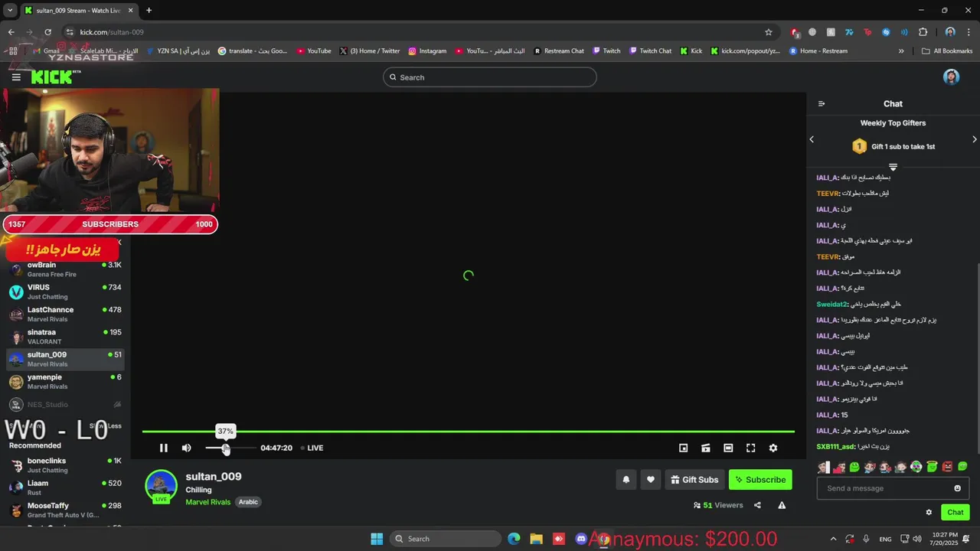This screenshot has height=551, width=980.
Task: Focus the Kick Search box
Action: (x=489, y=77)
